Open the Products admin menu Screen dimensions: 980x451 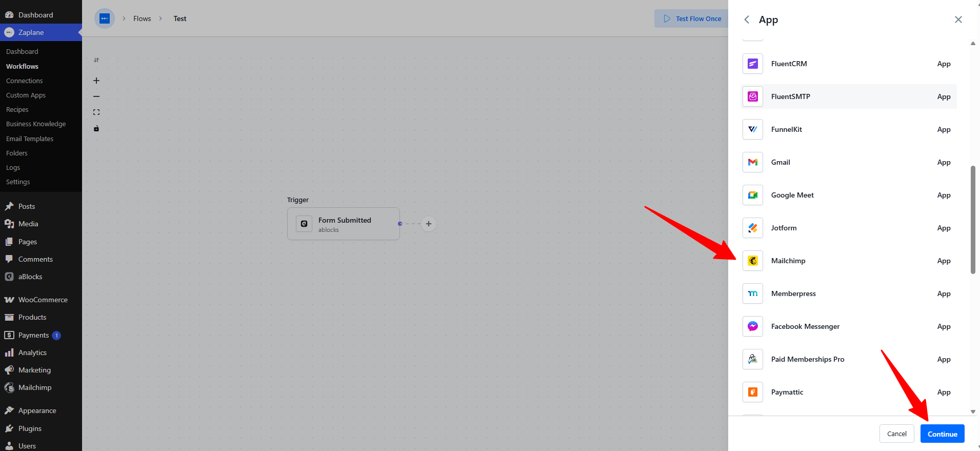[x=41, y=317]
